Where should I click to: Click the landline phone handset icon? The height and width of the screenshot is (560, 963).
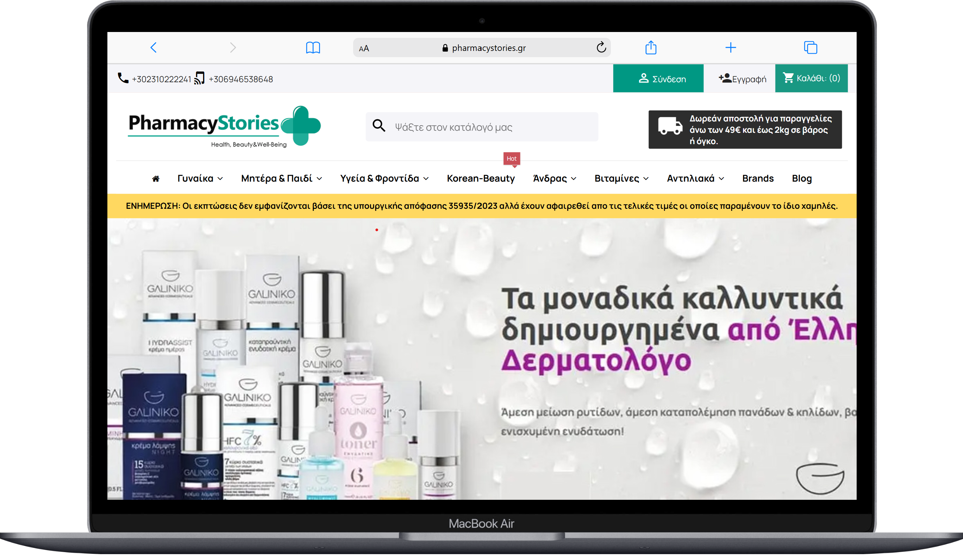pos(123,78)
